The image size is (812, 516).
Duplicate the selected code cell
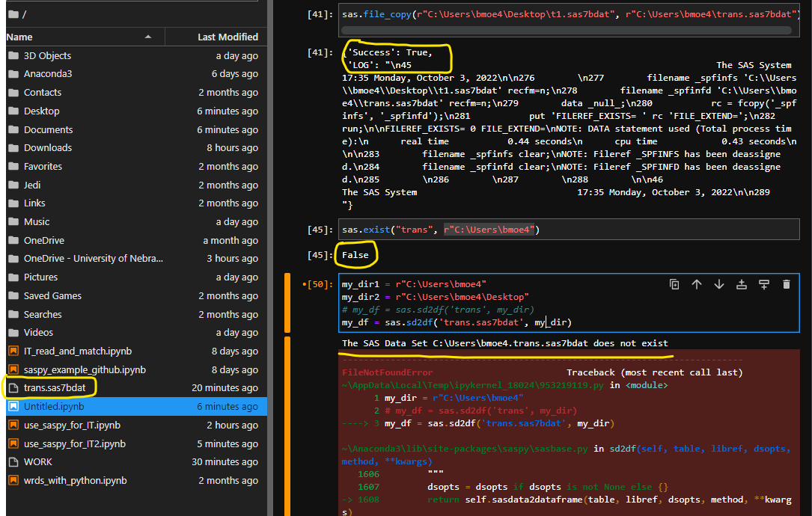(674, 284)
